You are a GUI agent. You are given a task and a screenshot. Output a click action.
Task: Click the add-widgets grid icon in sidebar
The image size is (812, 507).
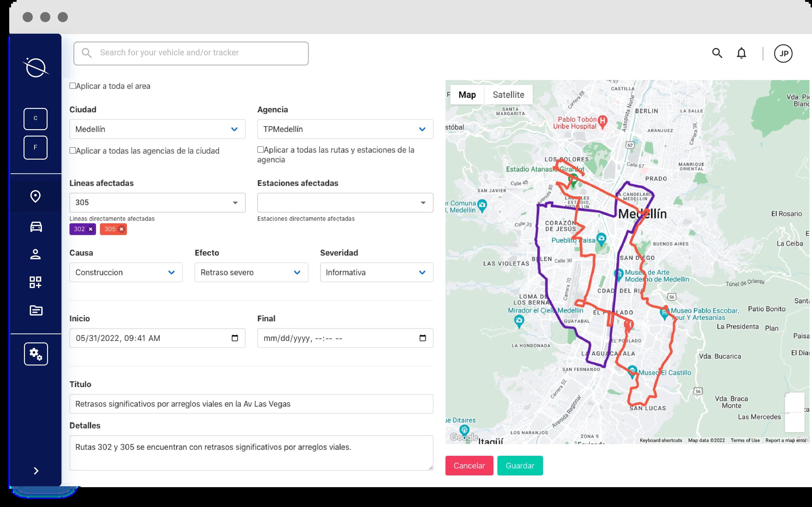36,282
